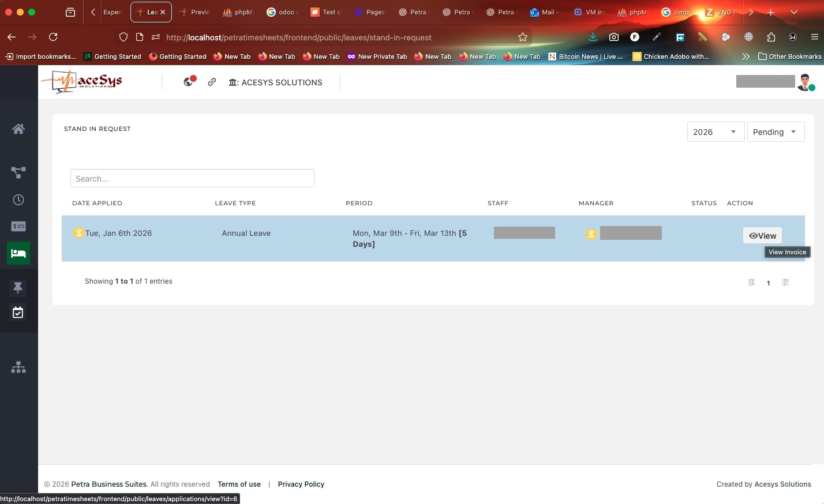Open the user profile avatar menu

[805, 82]
